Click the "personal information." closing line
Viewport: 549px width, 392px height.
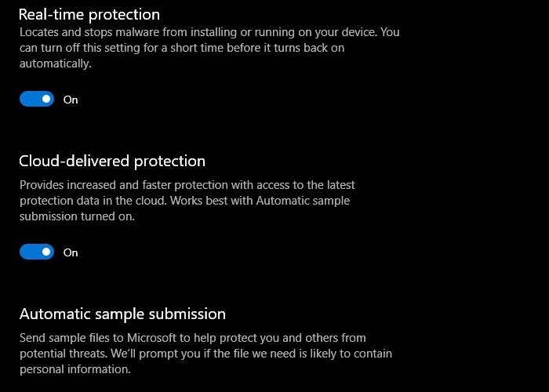tap(75, 369)
